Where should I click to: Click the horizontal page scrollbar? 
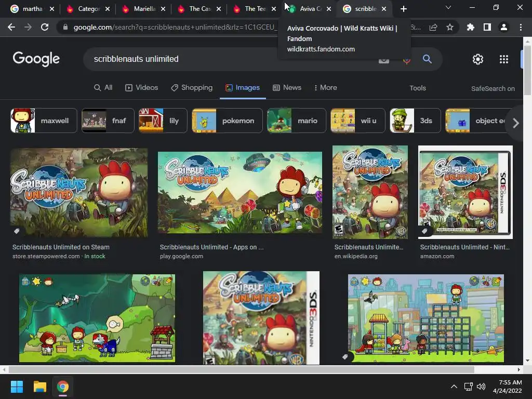click(241, 369)
